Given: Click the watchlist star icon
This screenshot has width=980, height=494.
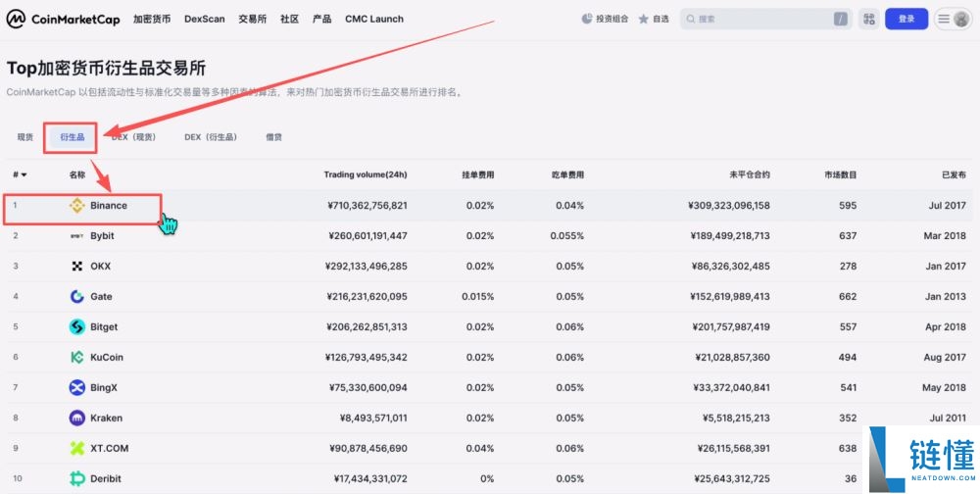Looking at the screenshot, I should point(643,20).
